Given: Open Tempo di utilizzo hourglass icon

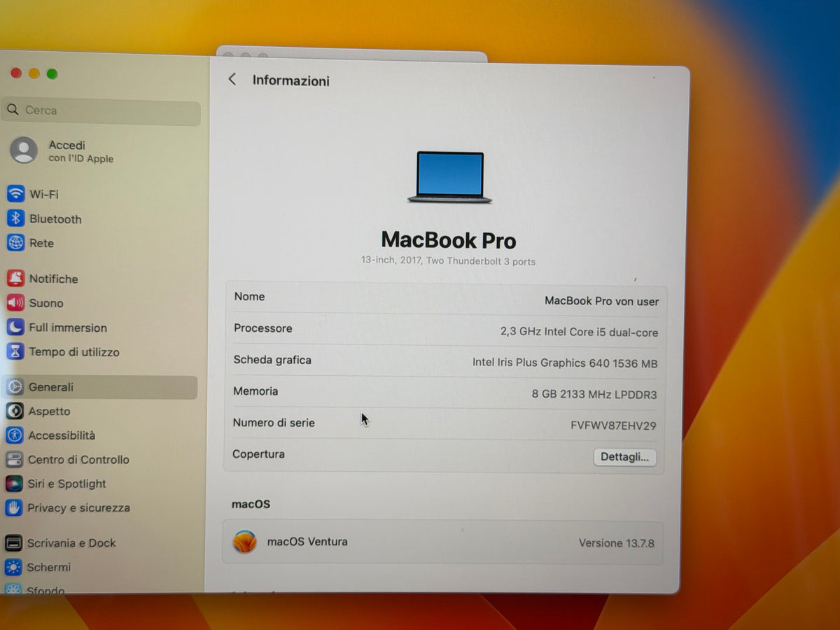Looking at the screenshot, I should pyautogui.click(x=15, y=351).
